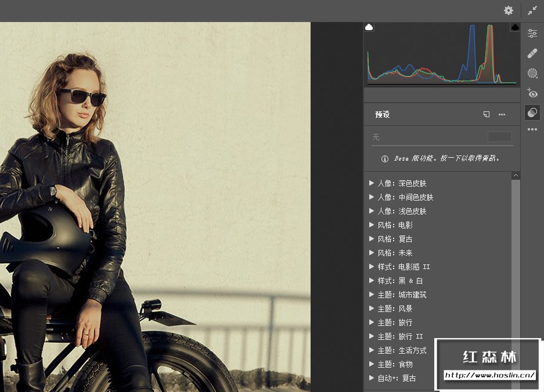The height and width of the screenshot is (392, 544).
Task: Click scrollbar up arrow in presets list
Action: (516, 175)
